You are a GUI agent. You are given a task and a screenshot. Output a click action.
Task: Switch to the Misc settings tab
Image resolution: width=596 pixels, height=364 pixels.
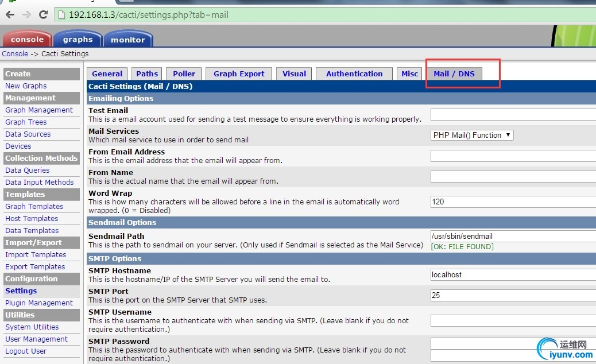click(410, 73)
